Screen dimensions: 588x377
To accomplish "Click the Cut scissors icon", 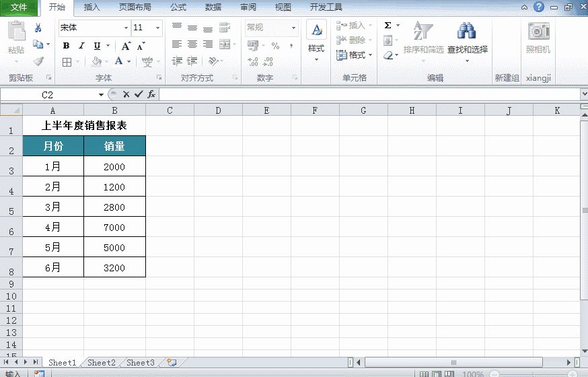I will click(38, 28).
